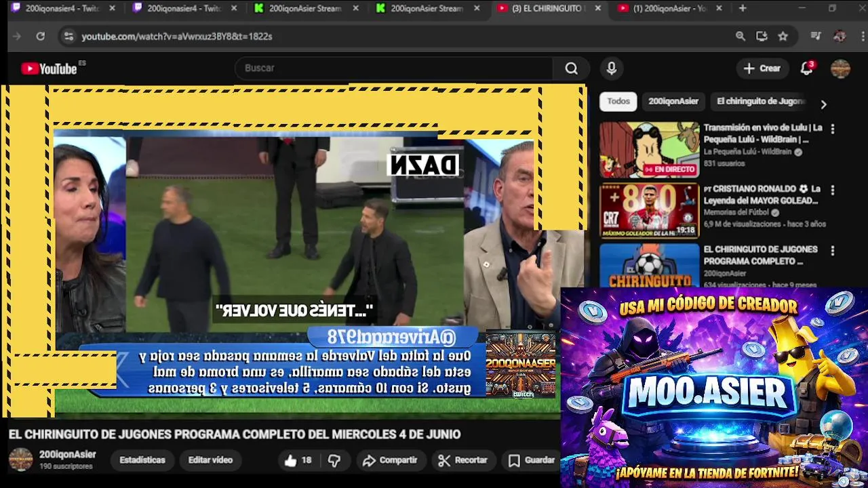868x488 pixels.
Task: Open YouTube account avatar menu
Action: click(x=840, y=68)
